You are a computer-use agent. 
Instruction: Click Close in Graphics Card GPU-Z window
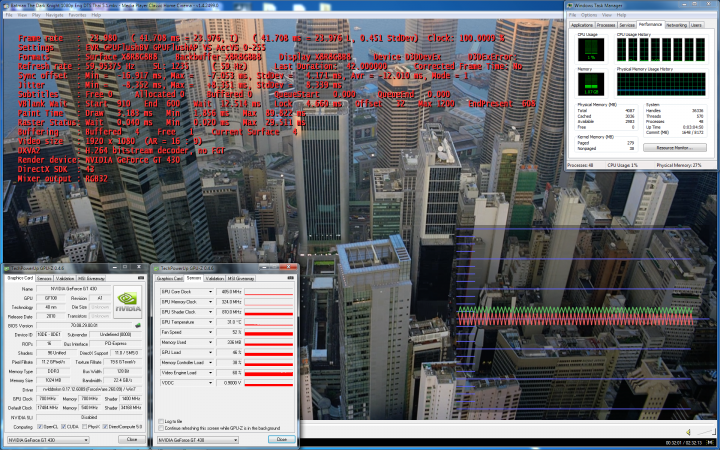132,439
